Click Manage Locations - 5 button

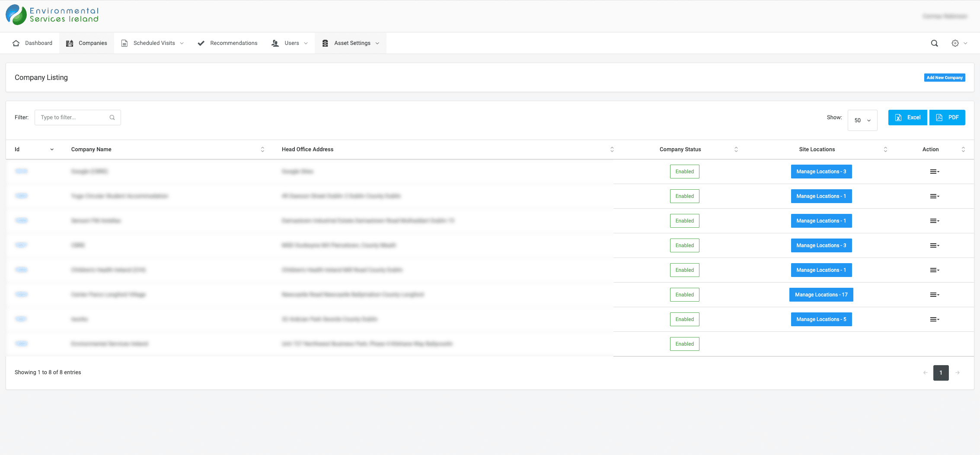pyautogui.click(x=821, y=319)
